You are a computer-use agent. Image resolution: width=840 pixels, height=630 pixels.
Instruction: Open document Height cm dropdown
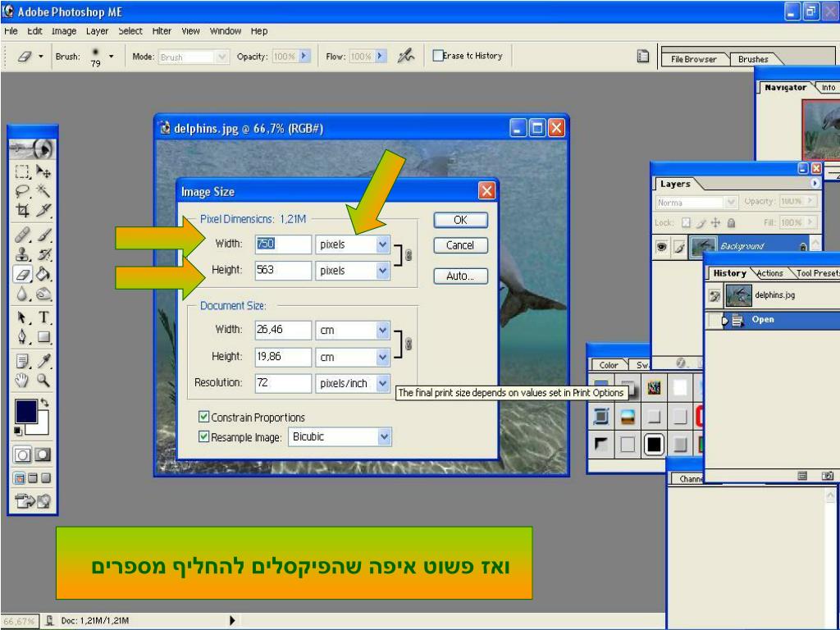click(382, 357)
